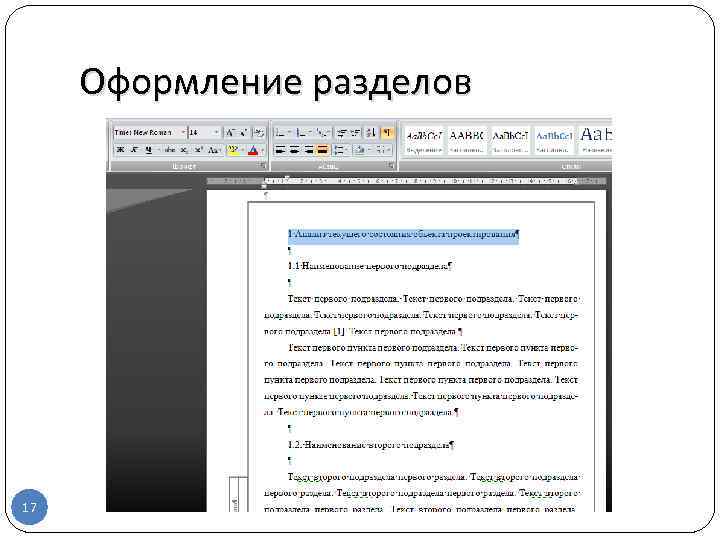Apply superscript (x²) formatting
The width and height of the screenshot is (720, 540).
[x=198, y=150]
